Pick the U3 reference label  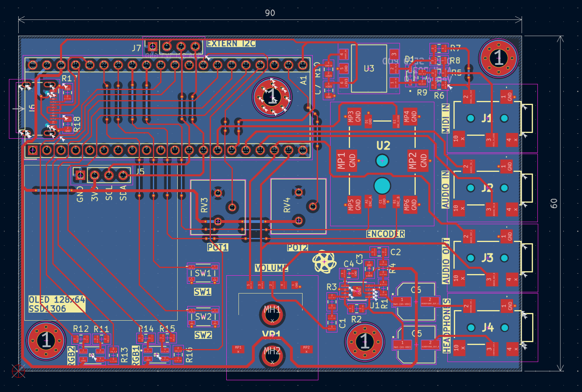[369, 69]
